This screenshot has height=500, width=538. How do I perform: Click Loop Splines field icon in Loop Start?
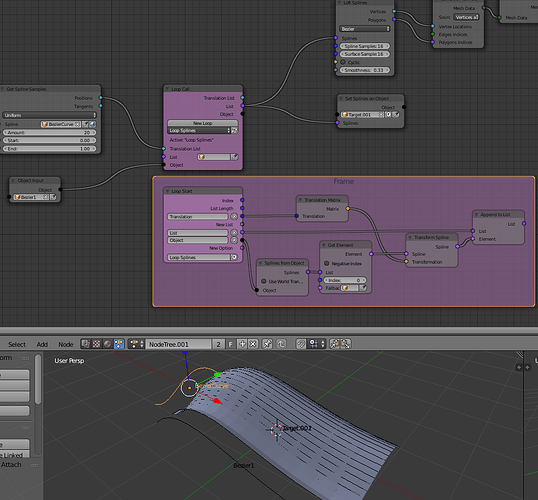coord(234,257)
